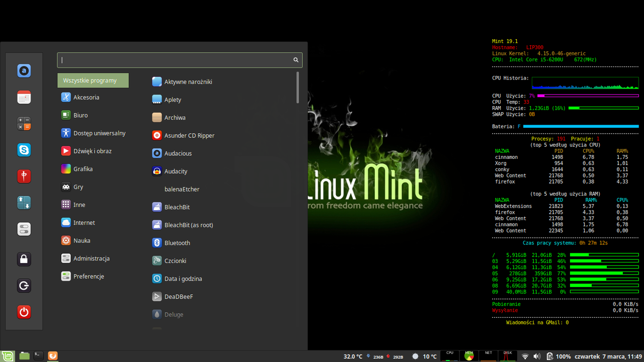The width and height of the screenshot is (644, 362).
Task: Click the 32.0 °C temperature applet
Action: 353,356
